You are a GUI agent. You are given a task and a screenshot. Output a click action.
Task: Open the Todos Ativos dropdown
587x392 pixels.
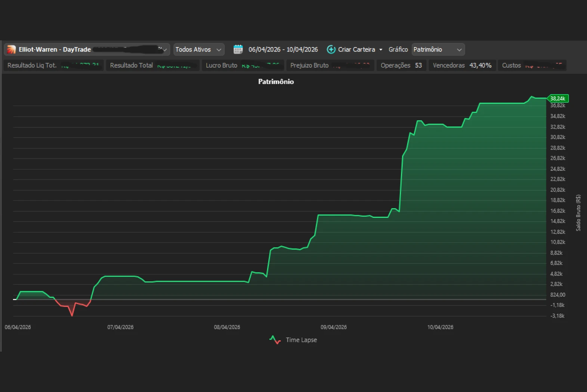coord(199,49)
